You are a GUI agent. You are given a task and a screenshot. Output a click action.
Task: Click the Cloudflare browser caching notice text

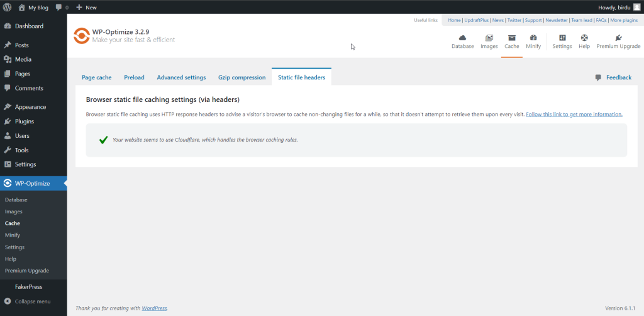click(205, 140)
